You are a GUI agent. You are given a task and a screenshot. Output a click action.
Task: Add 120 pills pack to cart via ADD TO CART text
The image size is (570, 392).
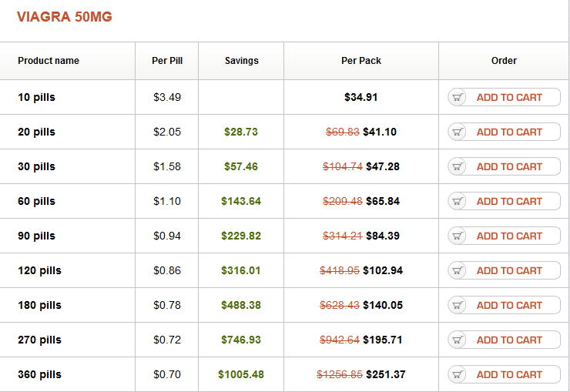tap(509, 270)
